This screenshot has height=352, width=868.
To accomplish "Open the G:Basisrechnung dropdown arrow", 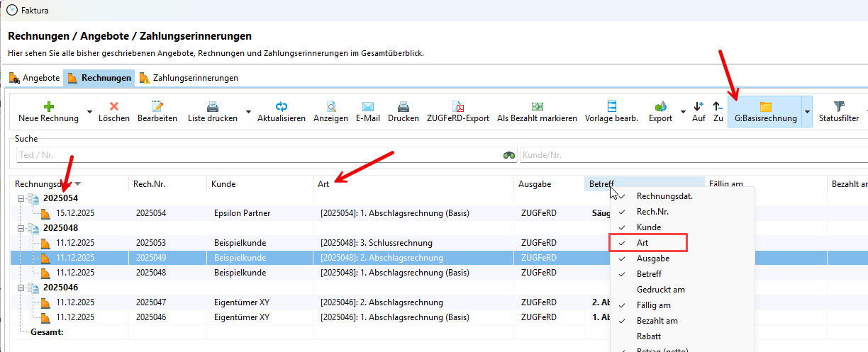I will [x=807, y=112].
